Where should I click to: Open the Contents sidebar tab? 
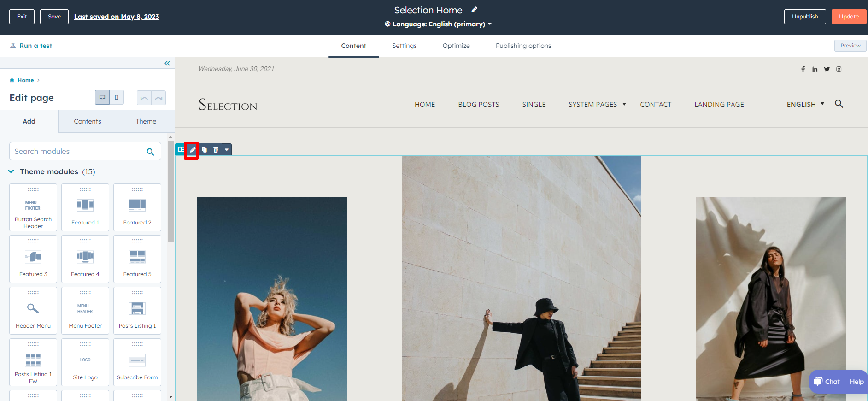point(88,121)
